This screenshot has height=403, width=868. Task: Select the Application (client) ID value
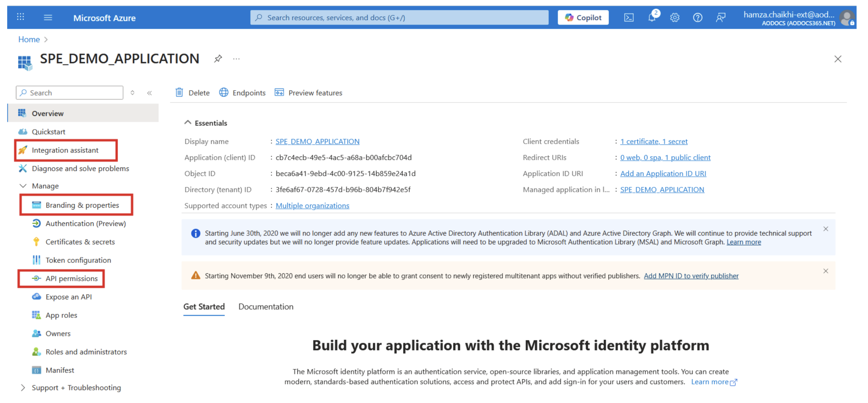344,157
